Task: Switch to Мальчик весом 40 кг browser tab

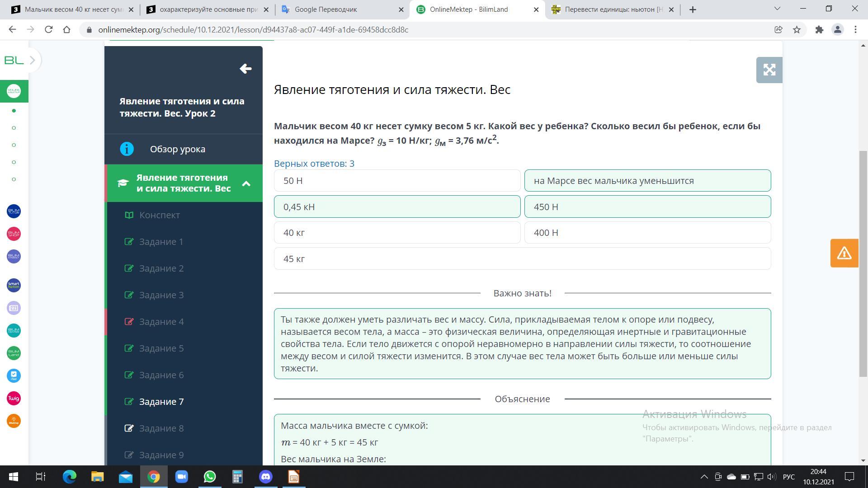Action: (73, 9)
